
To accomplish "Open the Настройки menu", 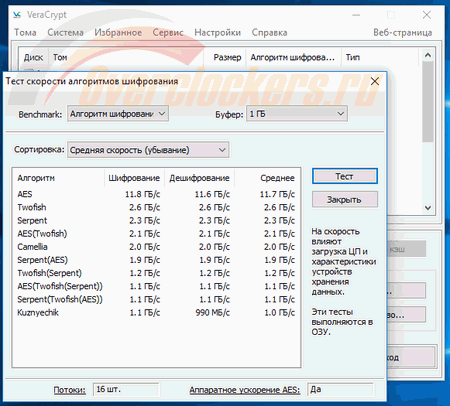I will click(217, 33).
